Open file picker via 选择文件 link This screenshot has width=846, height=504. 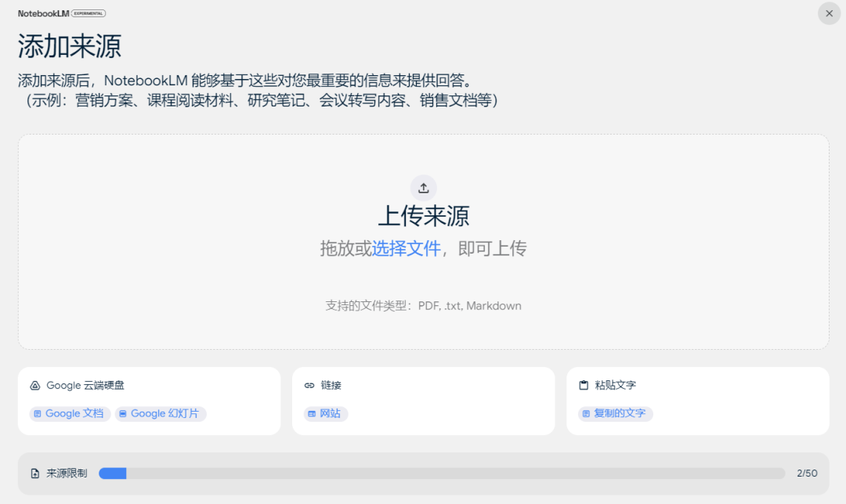tap(406, 249)
